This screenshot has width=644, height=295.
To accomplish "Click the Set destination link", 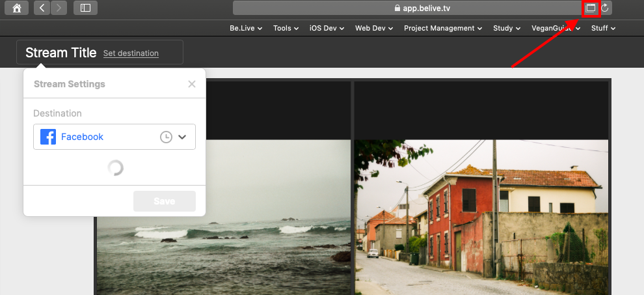I will (131, 53).
